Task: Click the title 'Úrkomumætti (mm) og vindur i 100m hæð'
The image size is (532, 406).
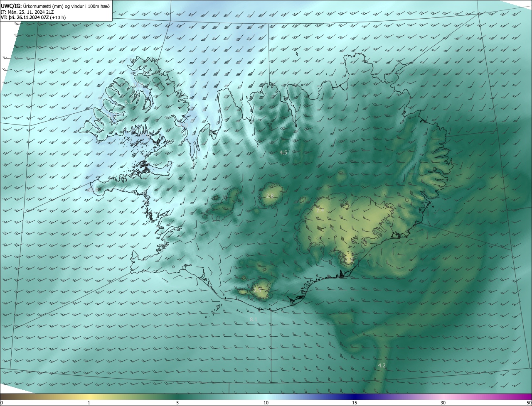Action: (66, 6)
